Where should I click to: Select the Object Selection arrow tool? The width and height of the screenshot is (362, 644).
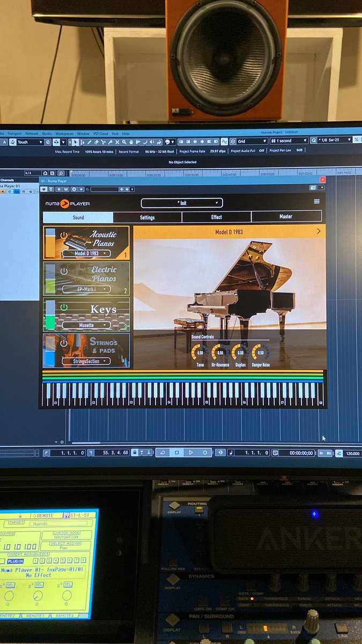pyautogui.click(x=75, y=142)
